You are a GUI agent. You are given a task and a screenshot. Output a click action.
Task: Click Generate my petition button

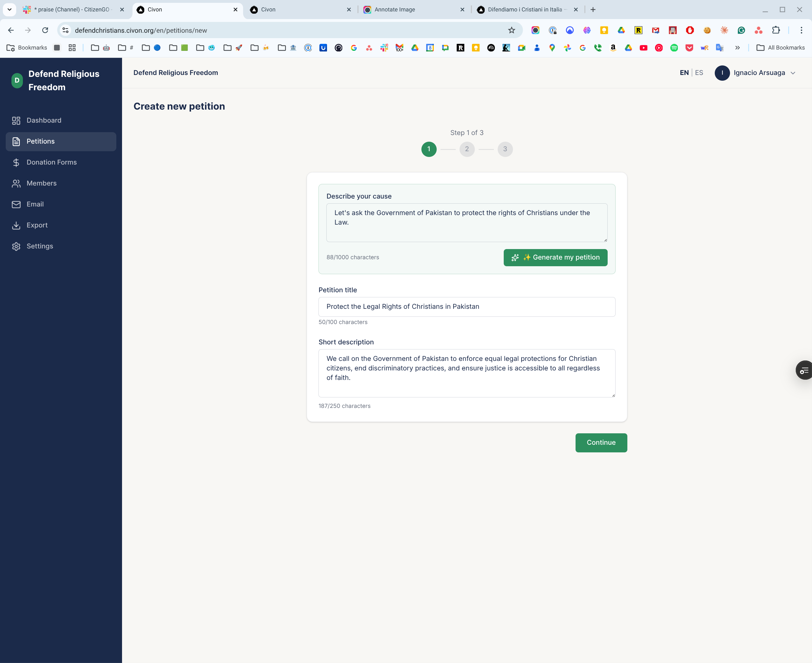[x=555, y=257]
